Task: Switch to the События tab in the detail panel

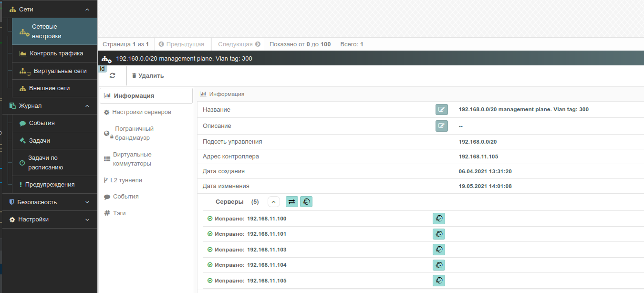Action: pos(146,197)
